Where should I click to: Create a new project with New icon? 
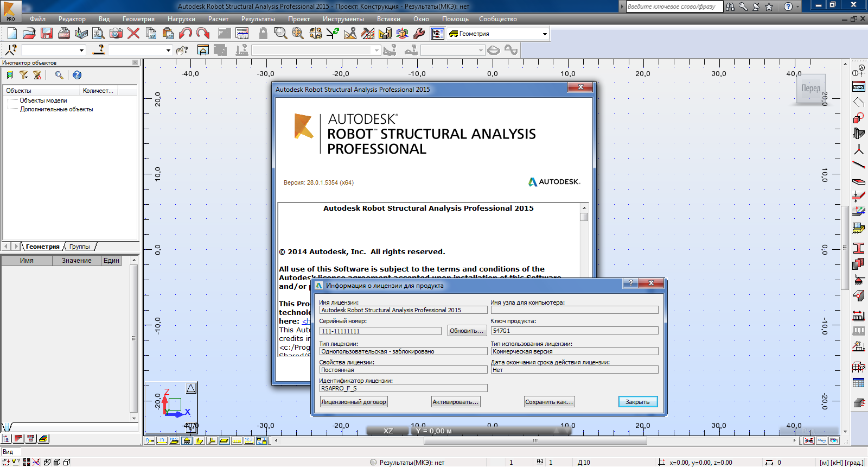[12, 34]
